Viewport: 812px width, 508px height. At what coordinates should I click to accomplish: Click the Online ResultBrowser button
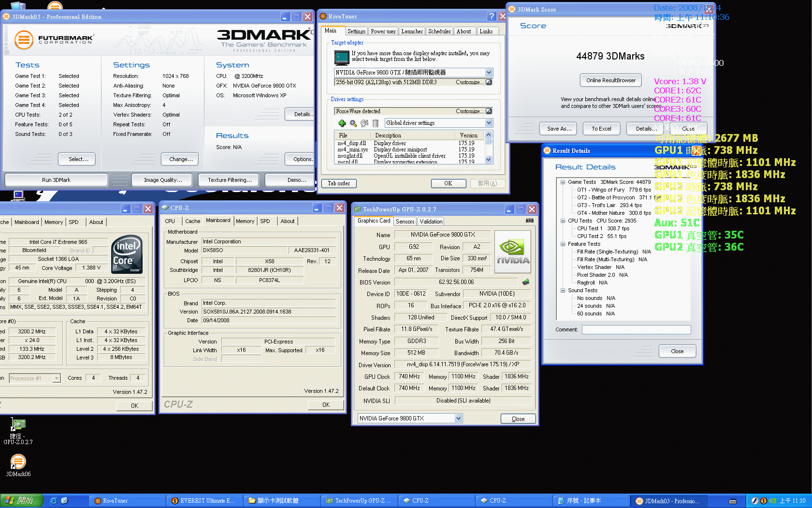[x=611, y=80]
